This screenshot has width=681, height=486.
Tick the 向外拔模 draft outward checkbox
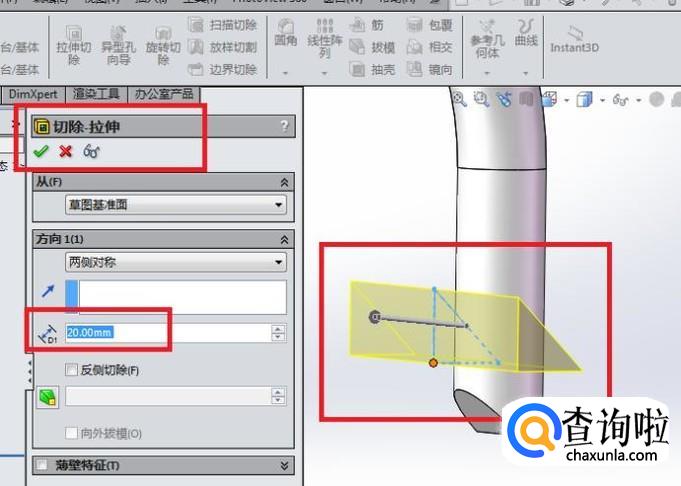71,433
